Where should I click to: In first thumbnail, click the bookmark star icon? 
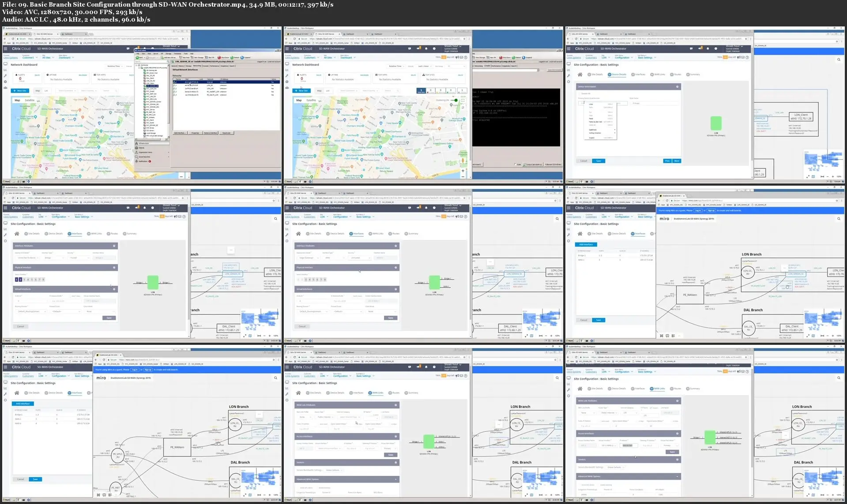coord(184,38)
